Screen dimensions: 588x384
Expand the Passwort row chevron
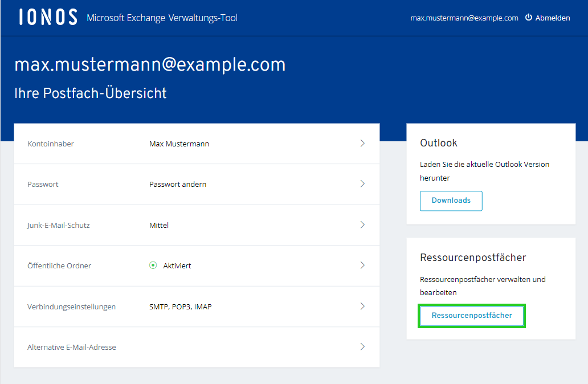[x=362, y=184]
